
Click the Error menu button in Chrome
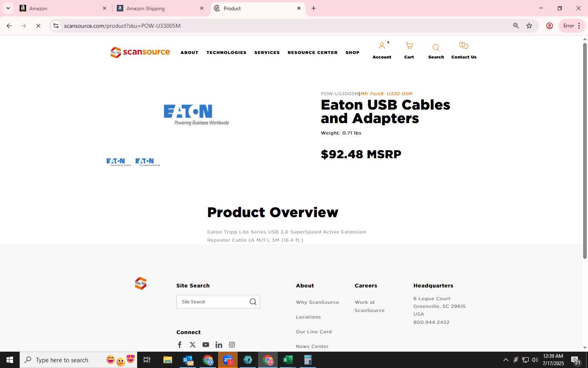572,26
